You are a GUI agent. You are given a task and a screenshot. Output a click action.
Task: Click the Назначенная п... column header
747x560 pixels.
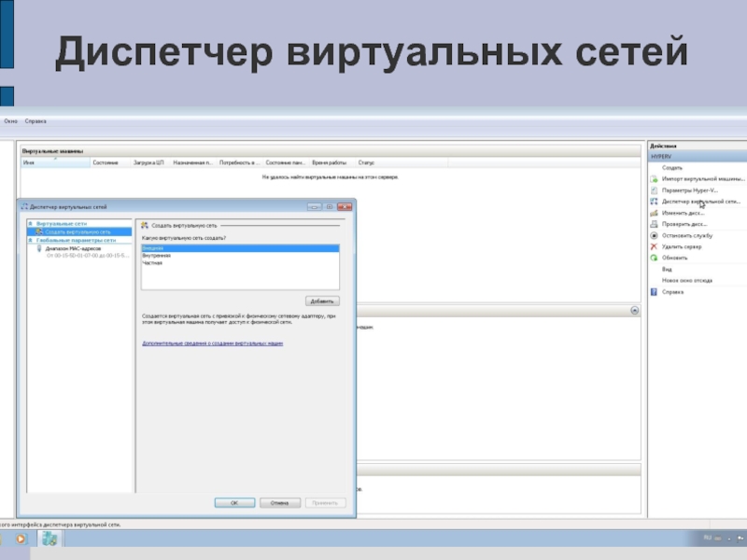coord(193,162)
